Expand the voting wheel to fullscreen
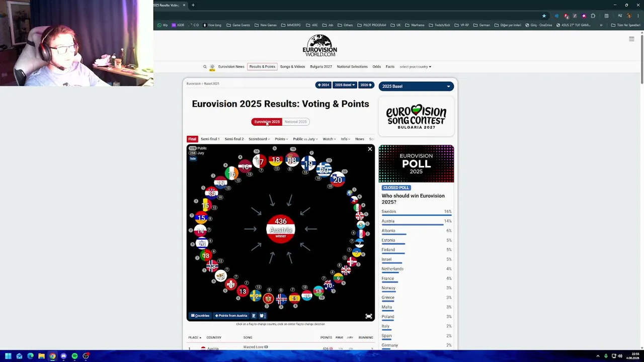Image resolution: width=644 pixels, height=362 pixels. click(x=369, y=316)
